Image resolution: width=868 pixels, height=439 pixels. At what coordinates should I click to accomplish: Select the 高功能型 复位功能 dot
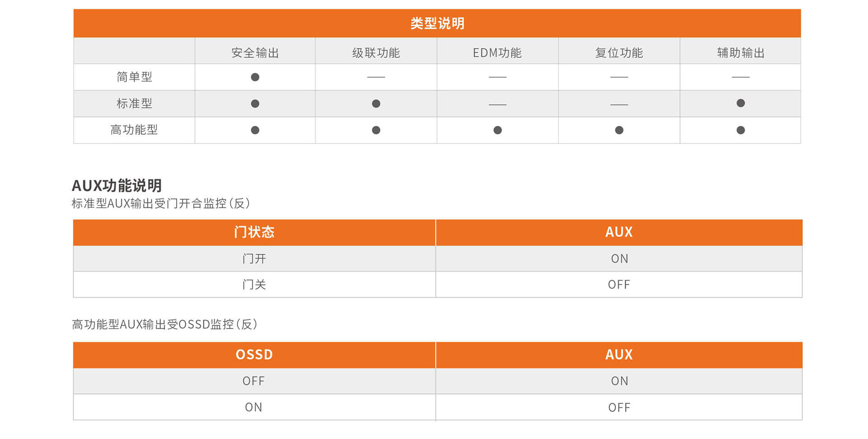point(619,130)
